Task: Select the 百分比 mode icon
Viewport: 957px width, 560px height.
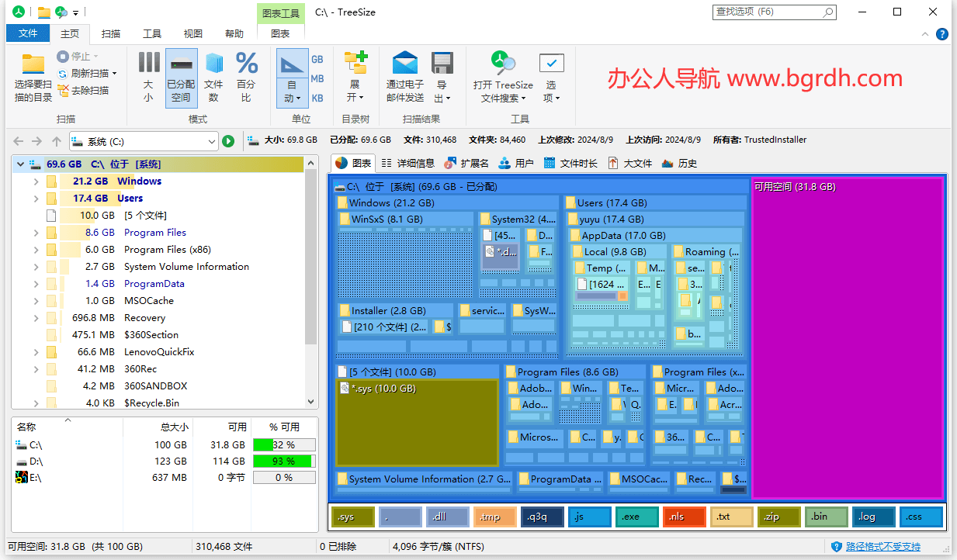Action: 247,74
